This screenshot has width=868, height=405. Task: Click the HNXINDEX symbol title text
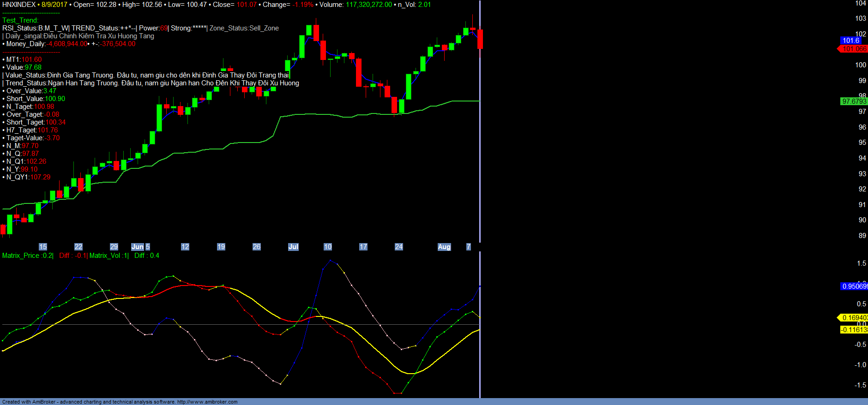point(19,5)
